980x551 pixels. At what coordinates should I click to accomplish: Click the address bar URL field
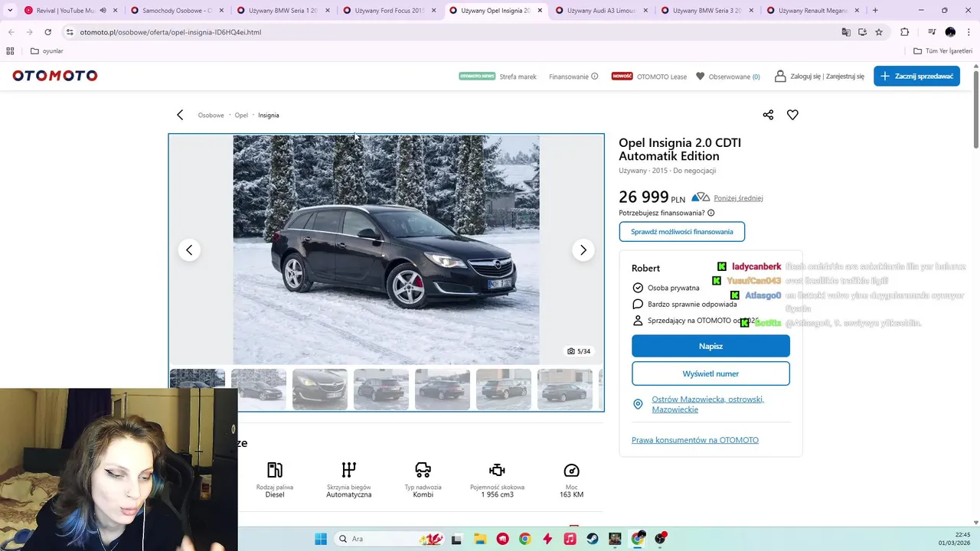pyautogui.click(x=452, y=32)
